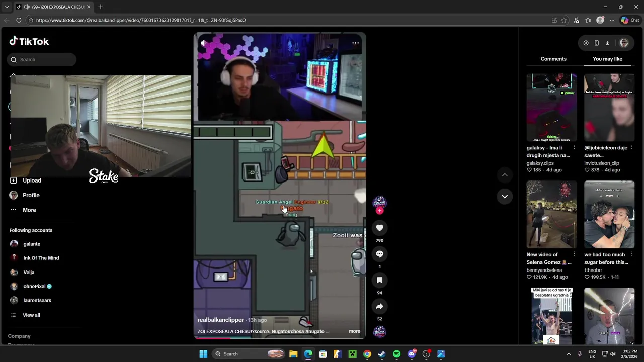Go to the TikTok logo home link
The width and height of the screenshot is (644, 362).
[x=29, y=41]
